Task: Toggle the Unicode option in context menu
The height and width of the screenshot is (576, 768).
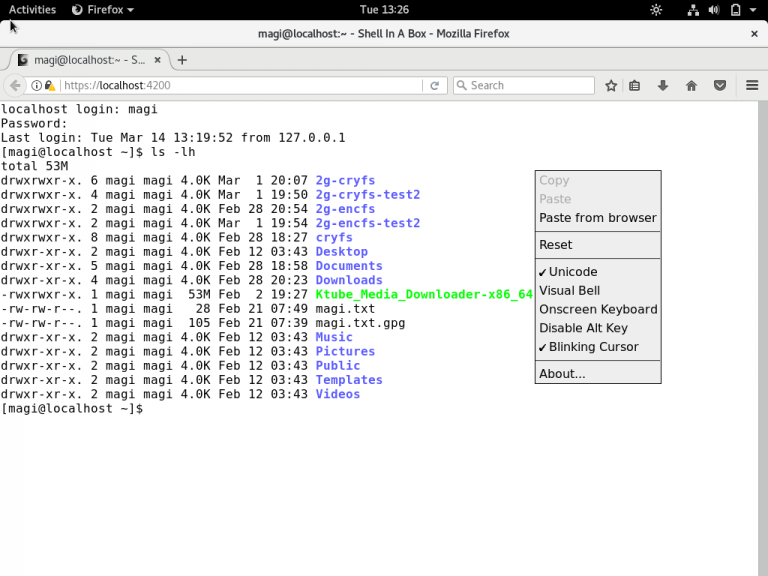Action: pyautogui.click(x=572, y=272)
